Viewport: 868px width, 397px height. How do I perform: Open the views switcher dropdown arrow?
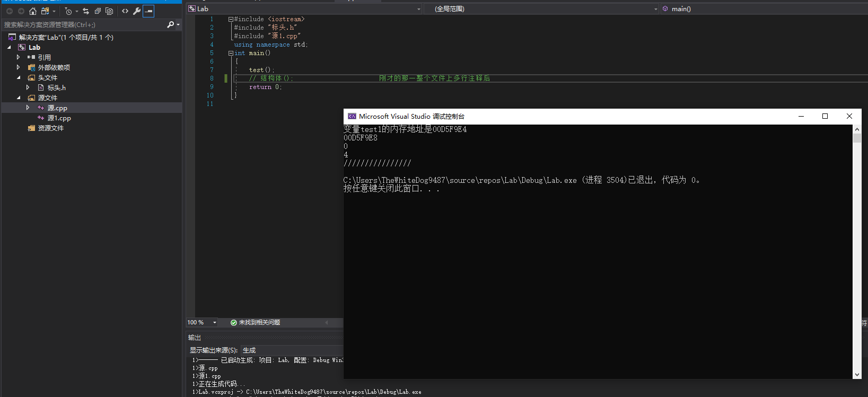(x=54, y=11)
